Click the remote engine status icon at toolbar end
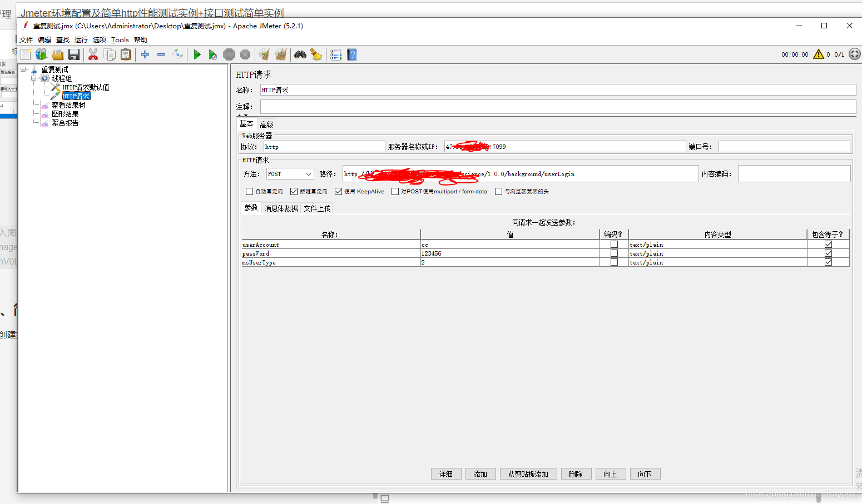The height and width of the screenshot is (504, 862). point(855,54)
